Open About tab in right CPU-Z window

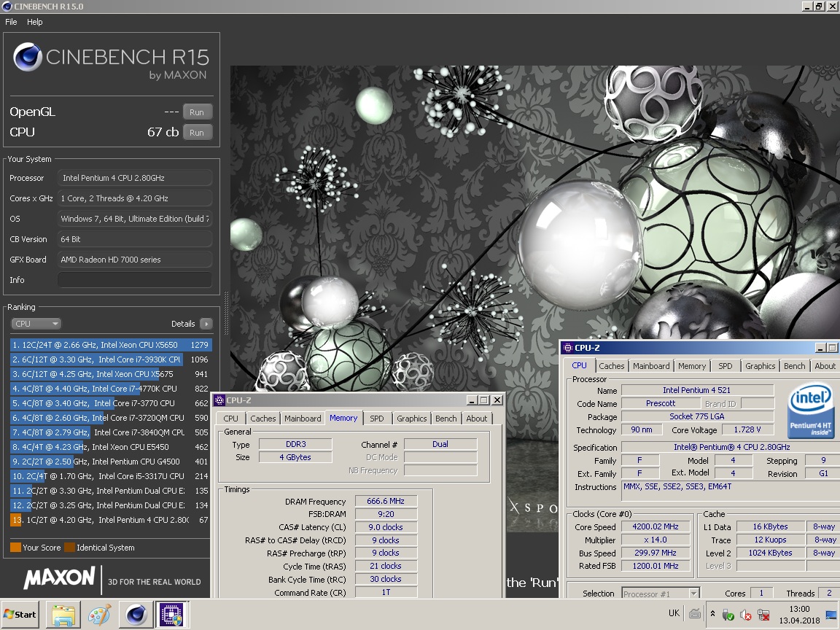coord(825,366)
